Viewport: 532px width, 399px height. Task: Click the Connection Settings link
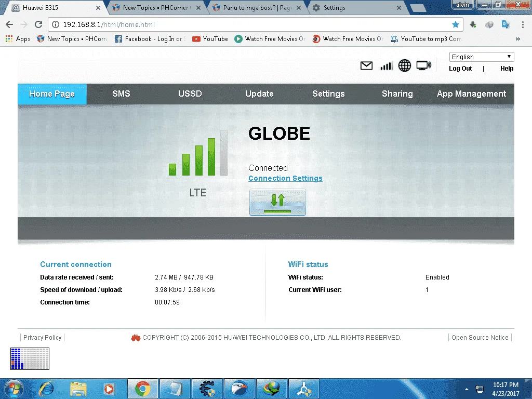pos(285,178)
